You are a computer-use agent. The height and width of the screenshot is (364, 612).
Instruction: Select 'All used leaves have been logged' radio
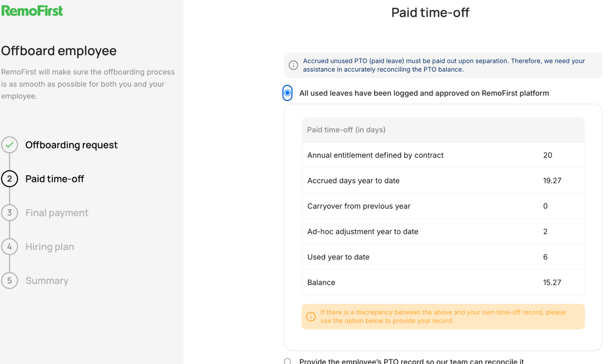click(x=287, y=93)
